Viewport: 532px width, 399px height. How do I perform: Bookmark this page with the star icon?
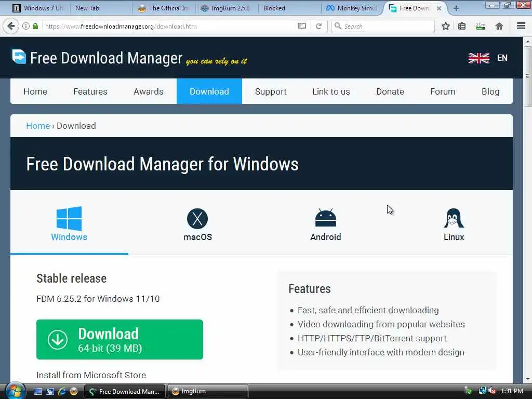445,26
